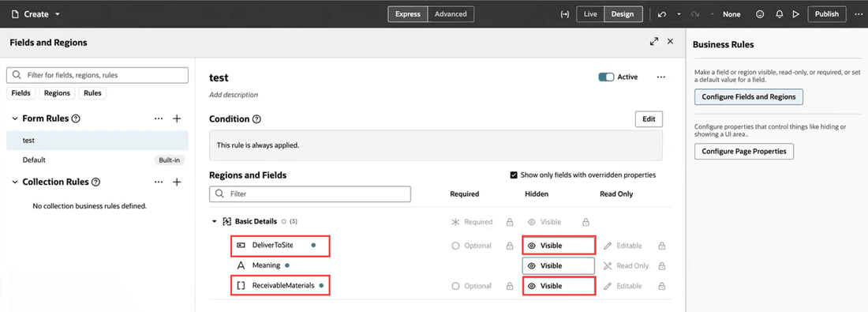Select the Default built-in rule

click(97, 160)
